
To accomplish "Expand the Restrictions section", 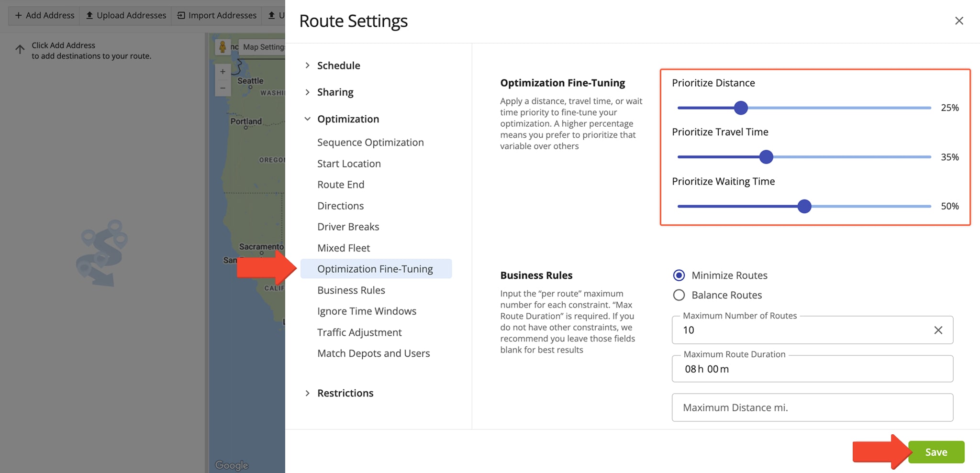I will tap(307, 393).
